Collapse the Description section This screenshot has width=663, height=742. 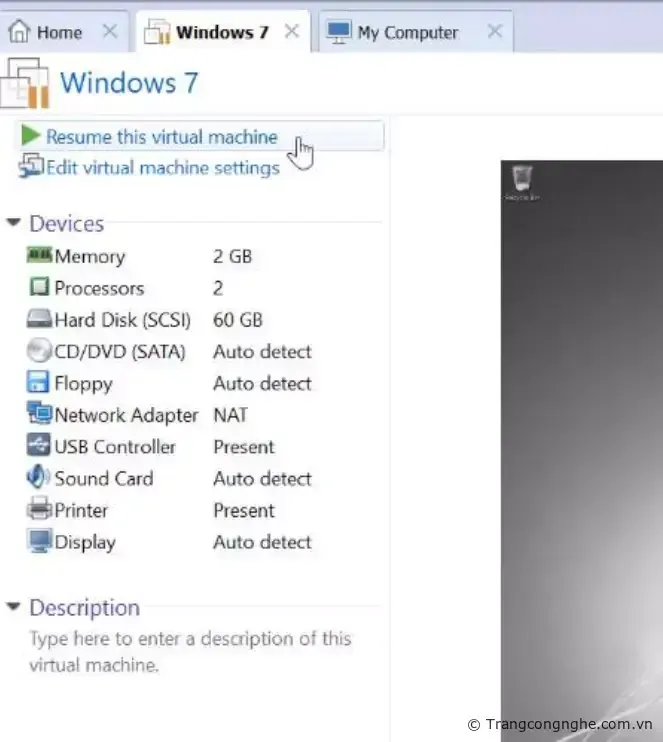pyautogui.click(x=13, y=607)
